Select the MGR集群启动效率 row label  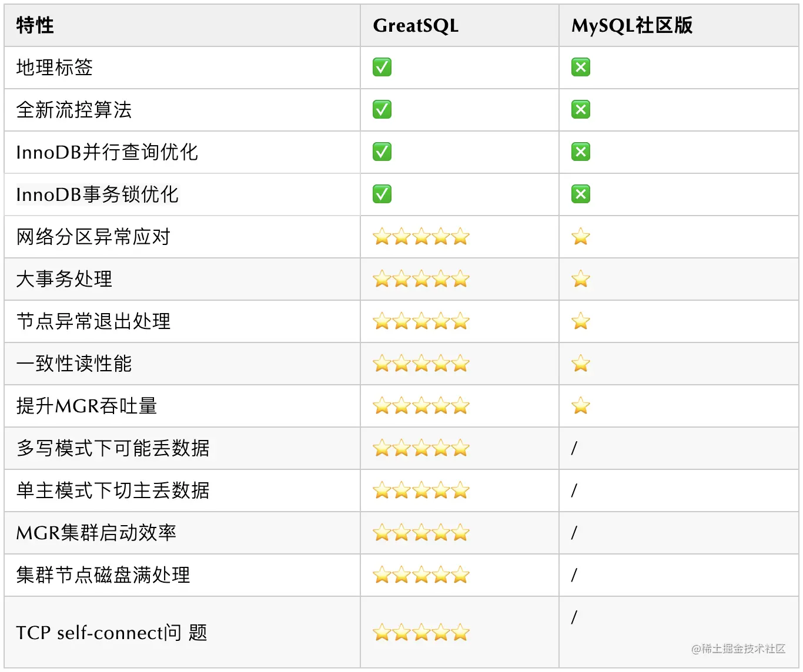pyautogui.click(x=96, y=533)
